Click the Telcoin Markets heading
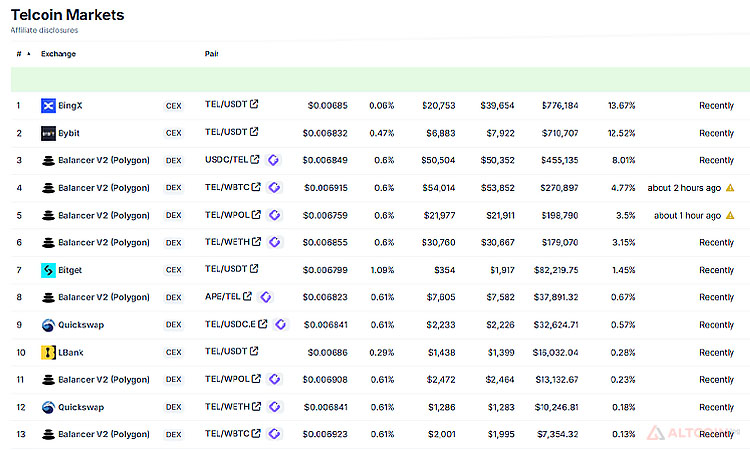 [67, 15]
